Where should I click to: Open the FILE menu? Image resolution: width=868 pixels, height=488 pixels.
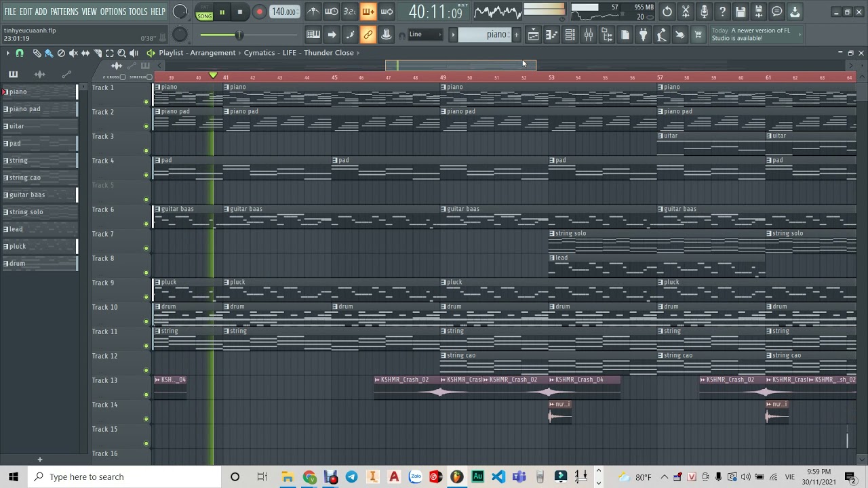pos(10,12)
